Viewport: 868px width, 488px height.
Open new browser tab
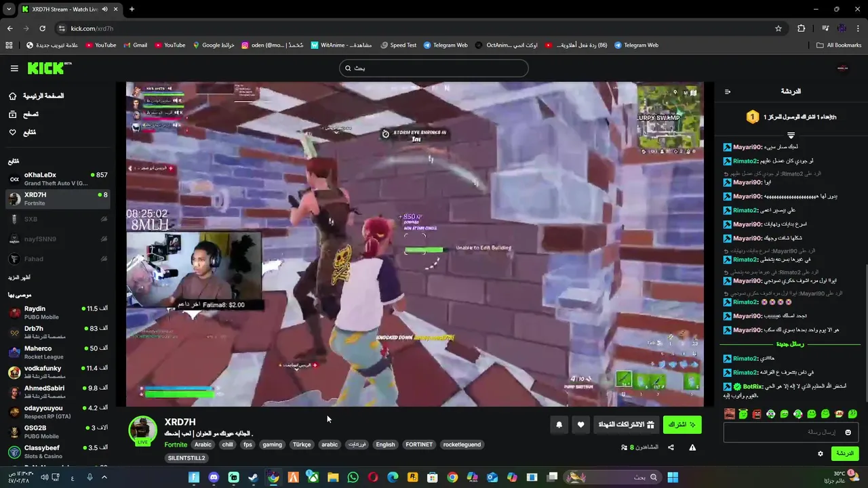pyautogui.click(x=132, y=9)
